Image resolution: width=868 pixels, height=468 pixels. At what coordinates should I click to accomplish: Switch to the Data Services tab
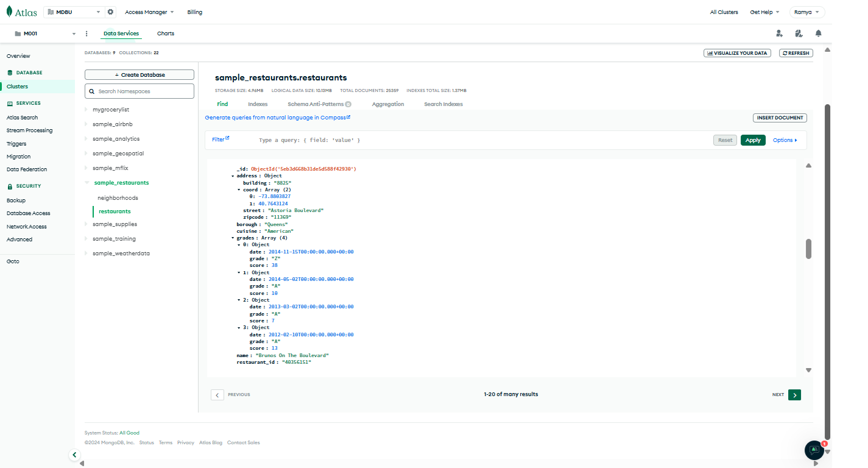click(x=121, y=34)
